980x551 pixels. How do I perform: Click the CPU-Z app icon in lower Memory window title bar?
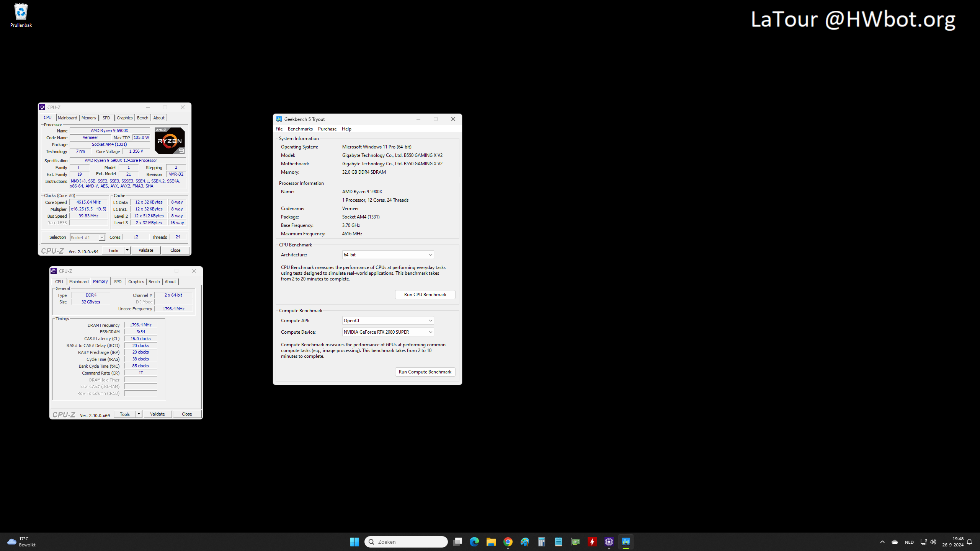click(x=54, y=271)
